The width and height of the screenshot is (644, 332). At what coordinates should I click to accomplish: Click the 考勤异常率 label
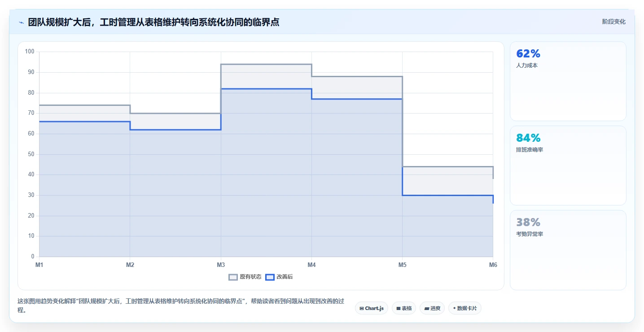(530, 234)
